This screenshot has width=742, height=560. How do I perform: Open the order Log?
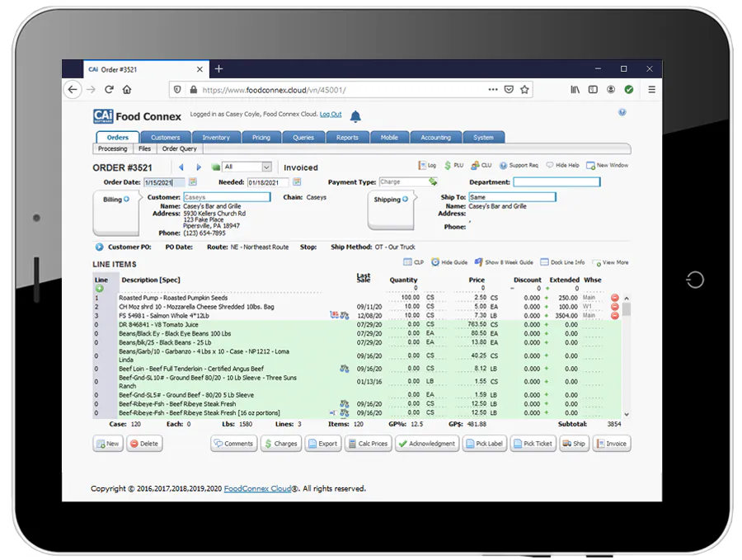point(427,165)
